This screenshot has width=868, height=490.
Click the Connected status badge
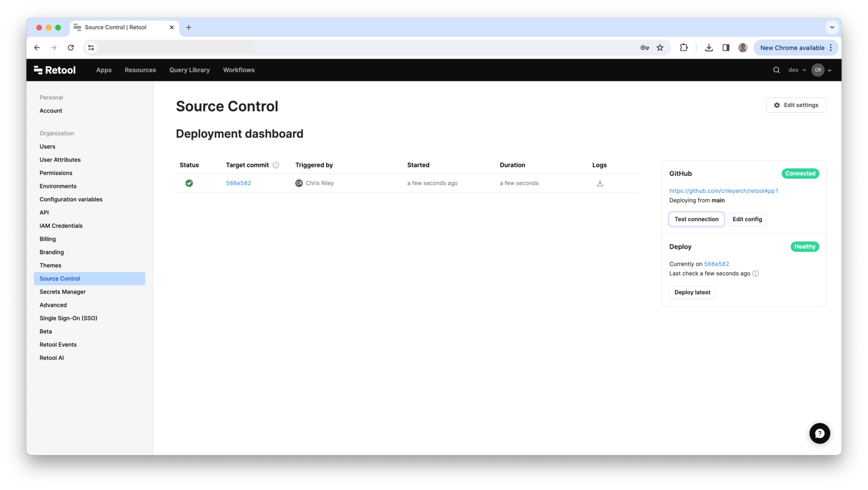pos(800,174)
